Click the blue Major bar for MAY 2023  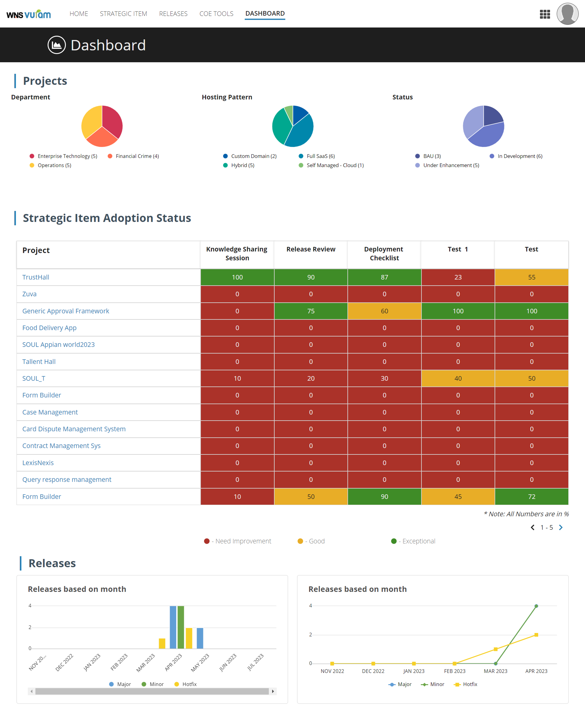click(x=200, y=638)
